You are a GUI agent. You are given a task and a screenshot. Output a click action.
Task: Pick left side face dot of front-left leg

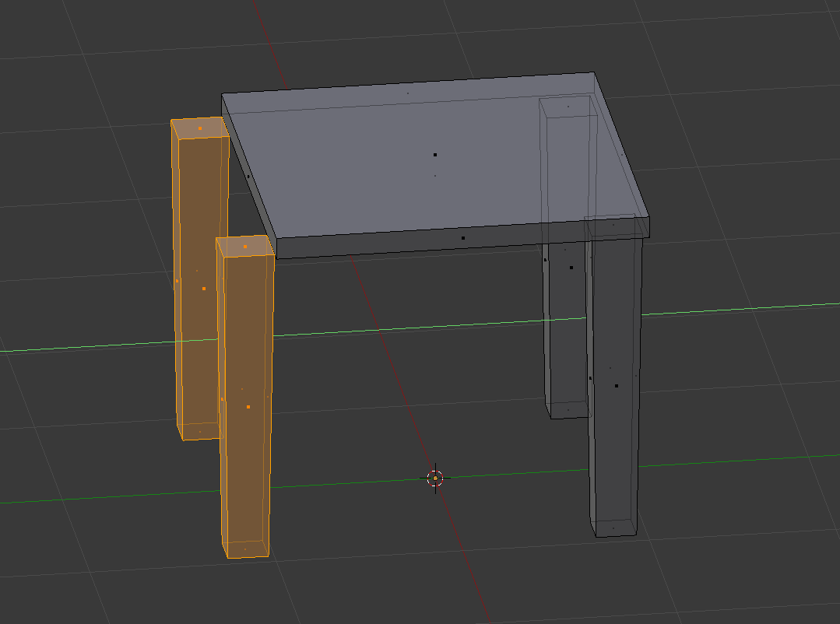222,400
